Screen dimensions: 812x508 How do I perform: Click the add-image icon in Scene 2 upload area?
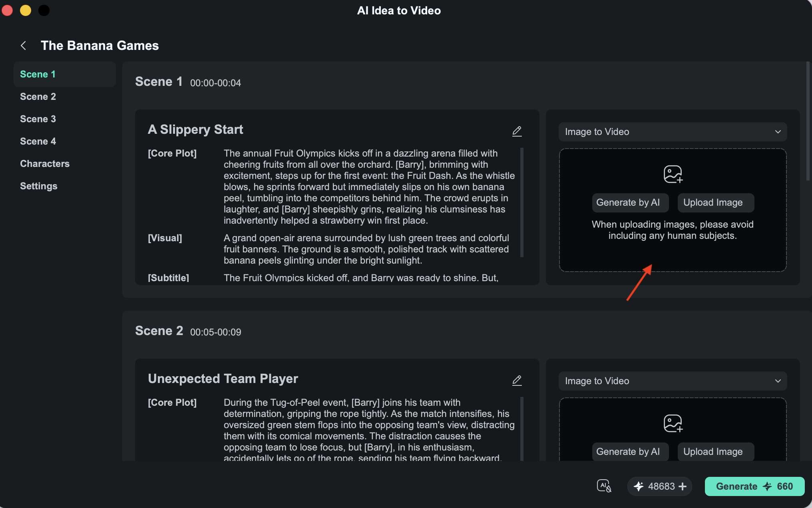coord(673,423)
